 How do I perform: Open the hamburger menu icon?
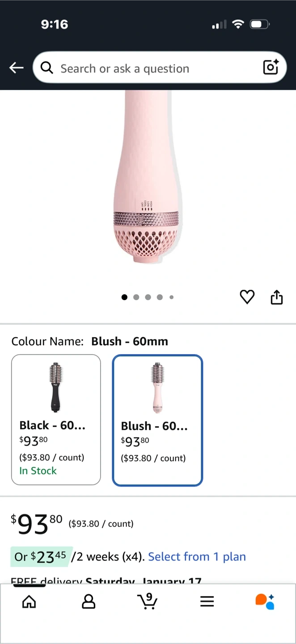(x=207, y=602)
